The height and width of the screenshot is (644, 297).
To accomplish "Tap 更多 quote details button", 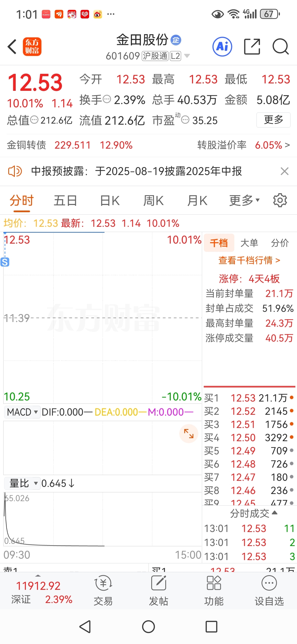I will pos(273,120).
